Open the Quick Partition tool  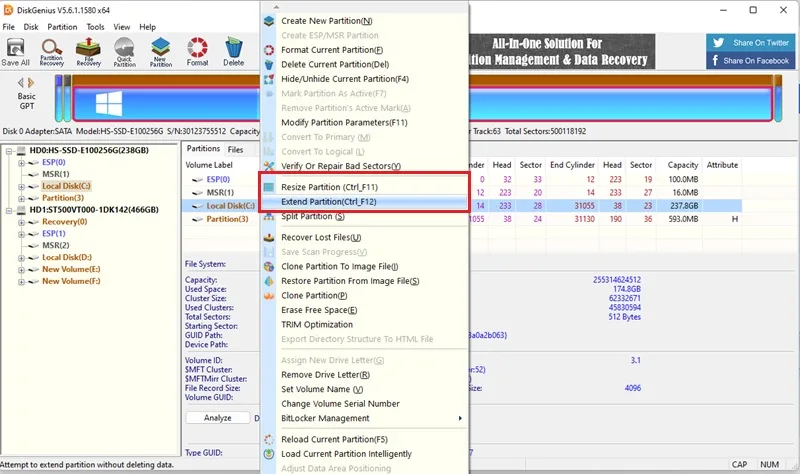tap(124, 52)
